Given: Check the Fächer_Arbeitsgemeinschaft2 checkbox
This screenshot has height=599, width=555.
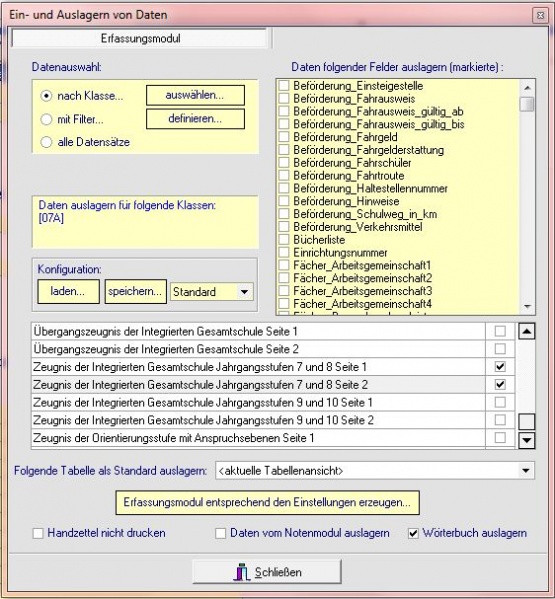Looking at the screenshot, I should (284, 278).
